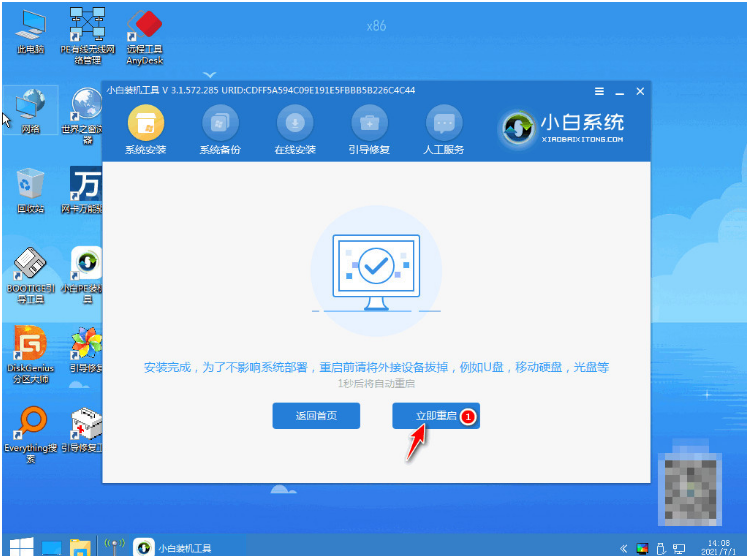The height and width of the screenshot is (556, 747).
Task: Launch 引导修复 pinwheel desktop icon
Action: coord(86,349)
